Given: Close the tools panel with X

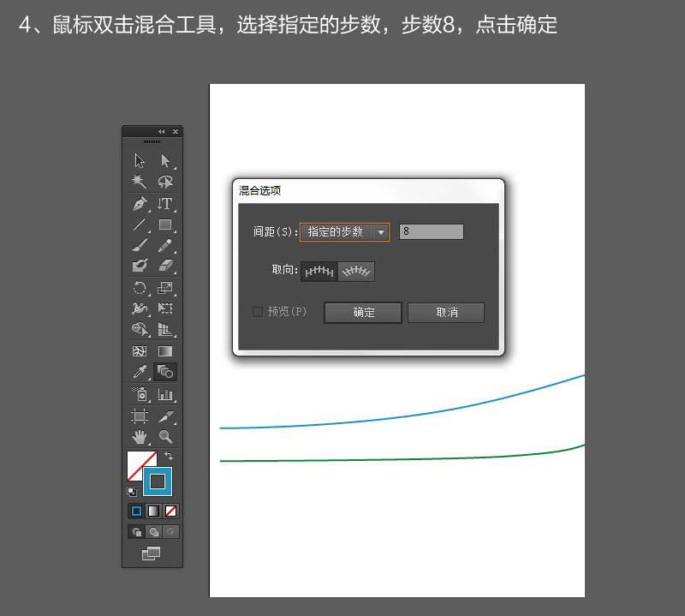Looking at the screenshot, I should coord(176,131).
